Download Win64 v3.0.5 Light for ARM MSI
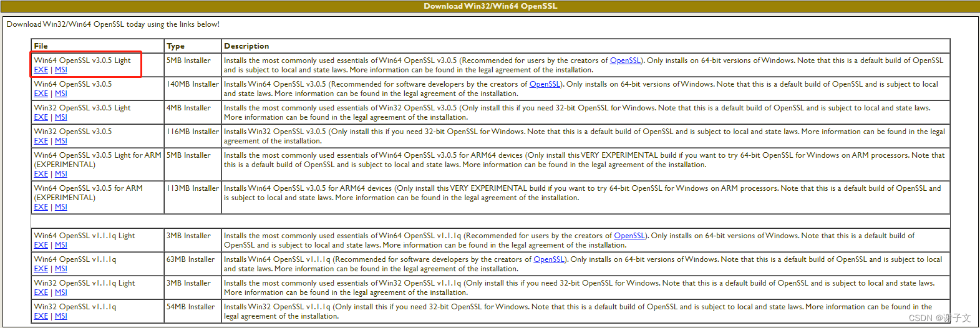Screen dimensions: 980x328 (61, 174)
